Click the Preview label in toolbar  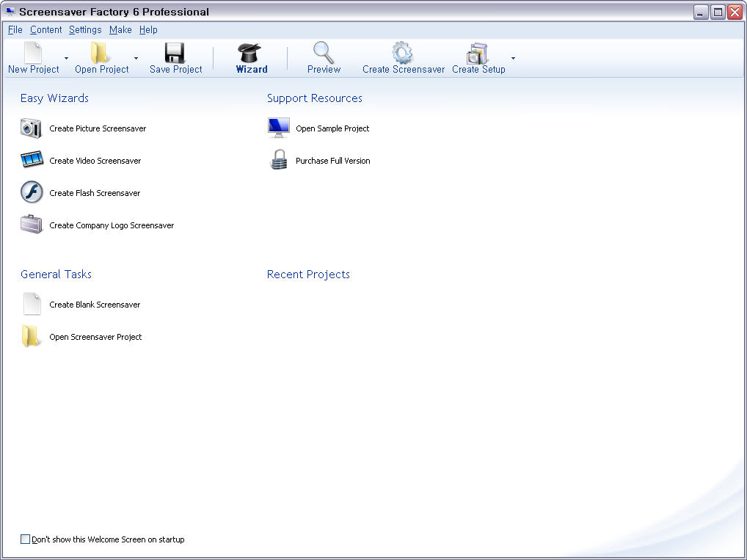click(324, 69)
